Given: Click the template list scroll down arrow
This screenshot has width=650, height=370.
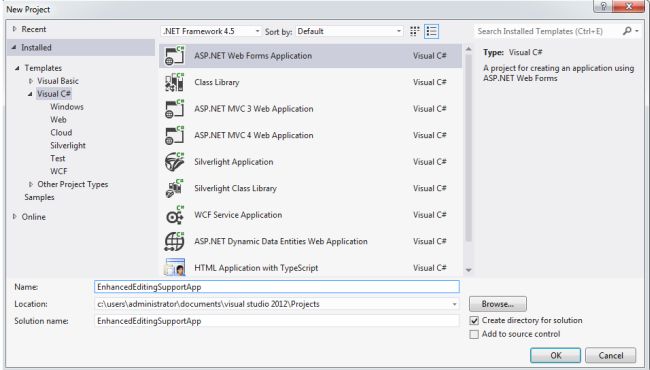Looking at the screenshot, I should 468,270.
